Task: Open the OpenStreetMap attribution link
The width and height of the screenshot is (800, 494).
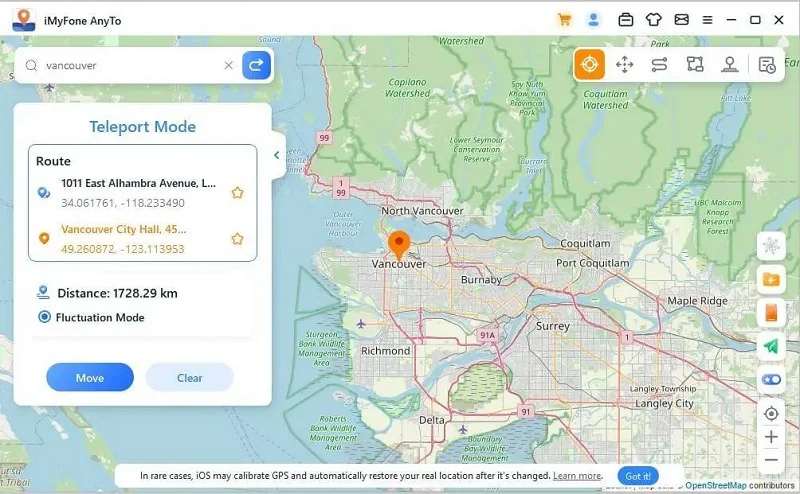Action: 715,485
